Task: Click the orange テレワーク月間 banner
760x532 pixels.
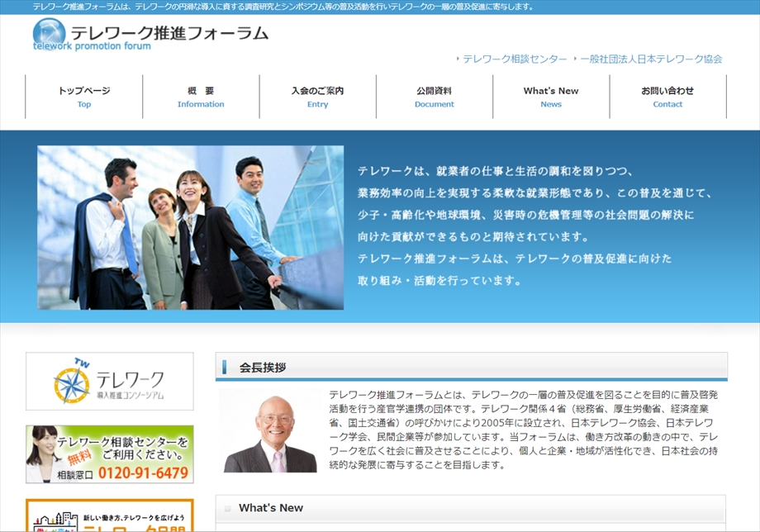Action: [x=110, y=518]
